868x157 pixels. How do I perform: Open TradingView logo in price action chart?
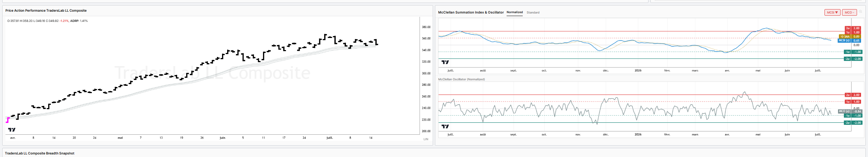(x=12, y=130)
